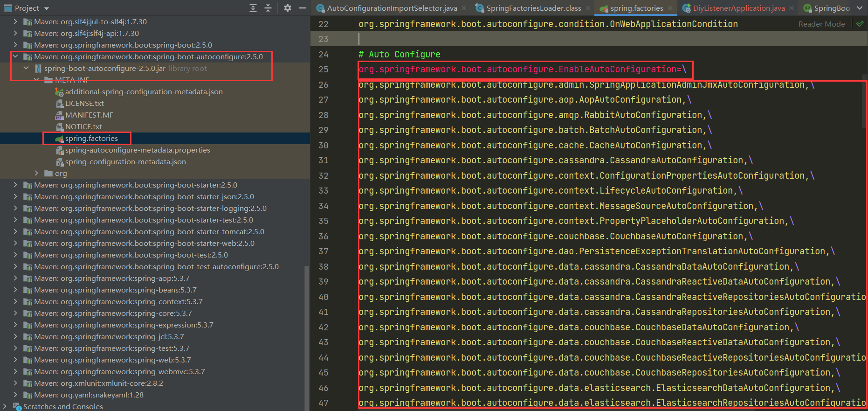The image size is (868, 411).
Task: Click the Expand All icon in Project toolbar
Action: 253,8
